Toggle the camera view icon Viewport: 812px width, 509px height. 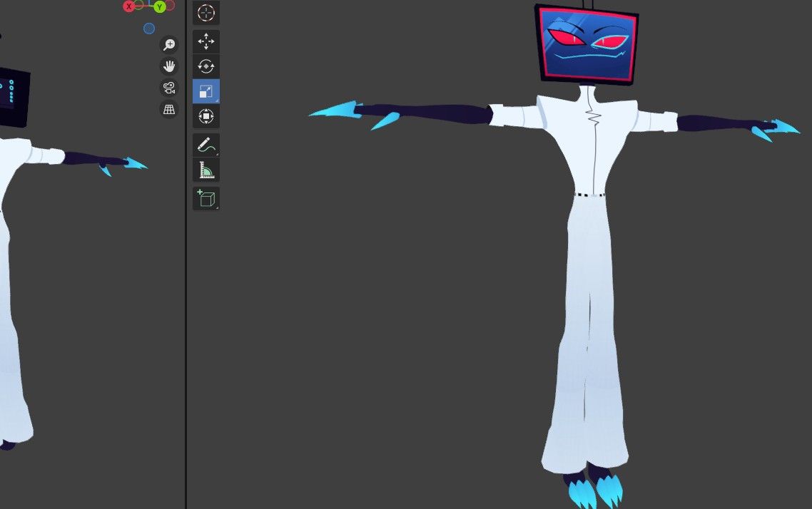tap(169, 88)
